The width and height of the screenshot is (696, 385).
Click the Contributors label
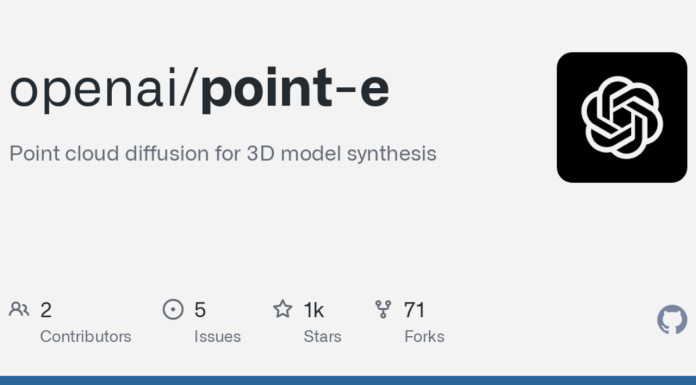coord(86,337)
